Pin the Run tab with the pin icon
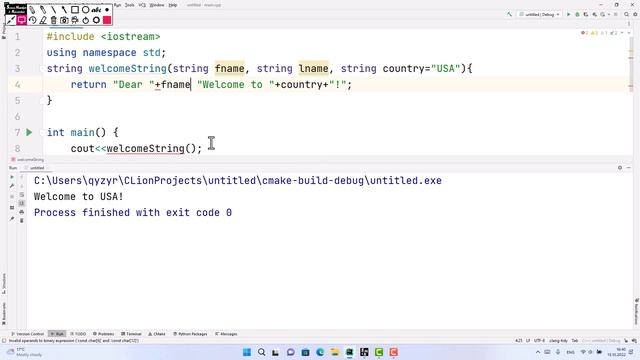 point(12,219)
